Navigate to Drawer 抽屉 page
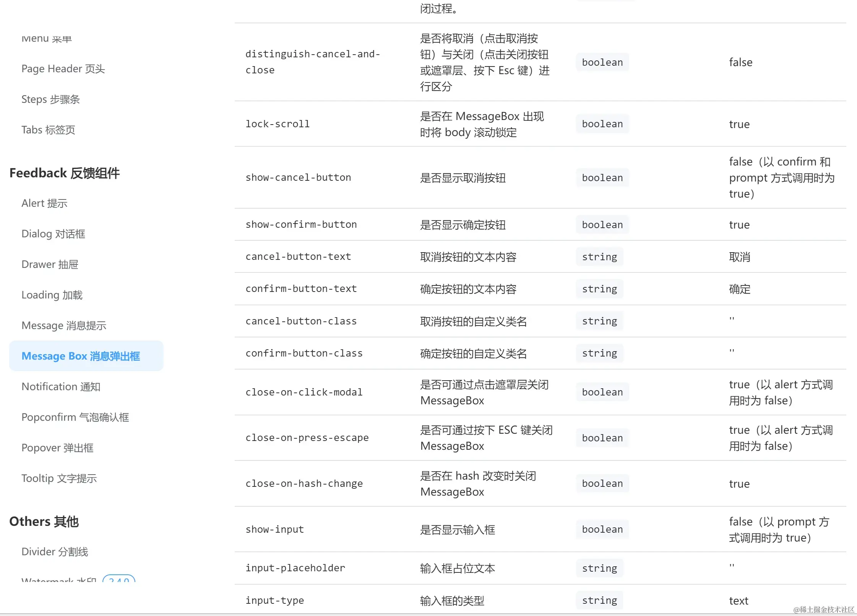The width and height of the screenshot is (857, 616). click(x=50, y=264)
